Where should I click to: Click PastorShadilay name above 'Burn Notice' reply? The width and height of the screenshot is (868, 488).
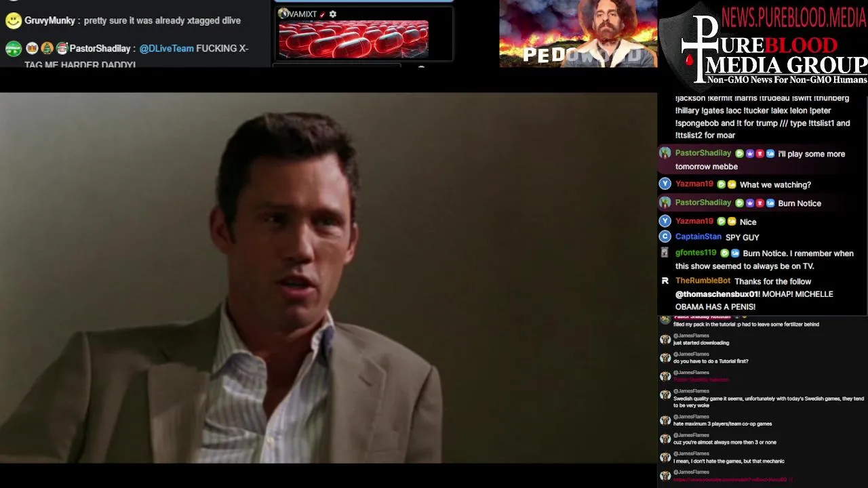tap(703, 203)
